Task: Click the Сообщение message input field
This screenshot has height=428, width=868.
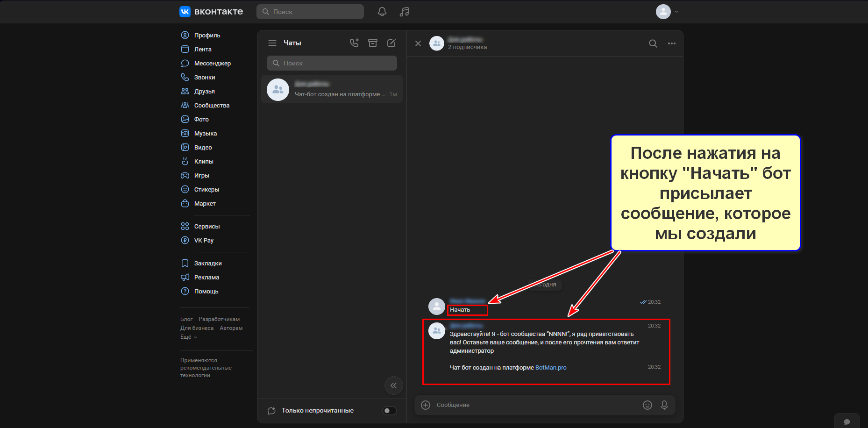Action: [x=536, y=405]
